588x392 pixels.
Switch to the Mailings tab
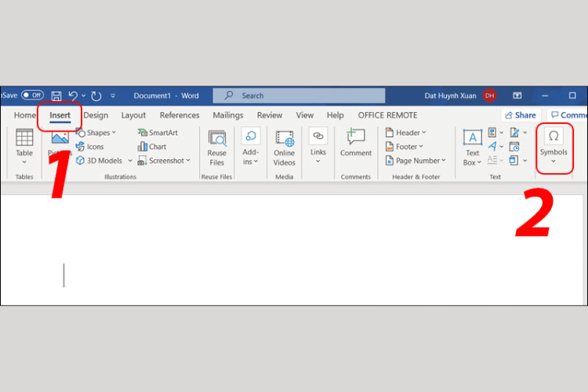pyautogui.click(x=228, y=115)
